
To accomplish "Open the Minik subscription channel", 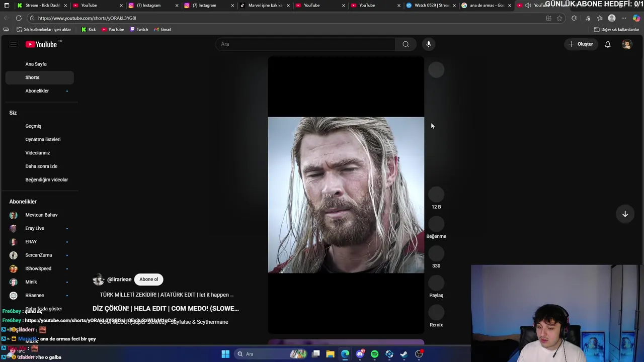I will click(31, 282).
